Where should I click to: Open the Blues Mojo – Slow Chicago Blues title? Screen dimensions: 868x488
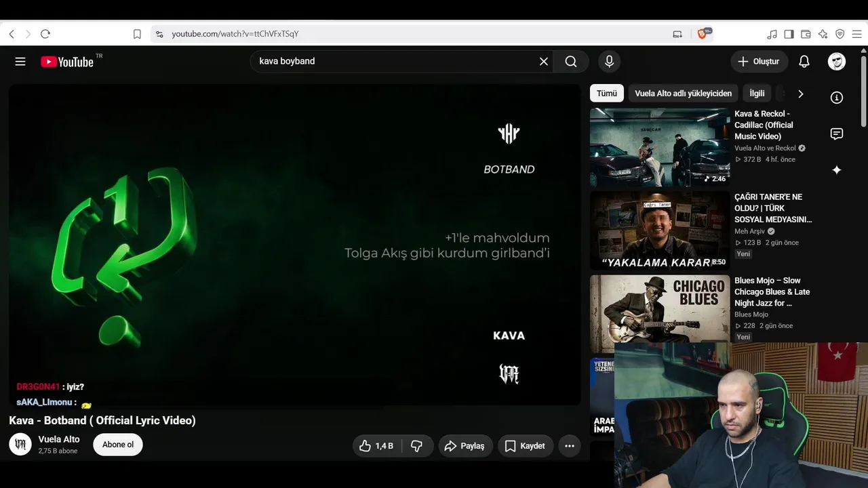pyautogui.click(x=772, y=291)
